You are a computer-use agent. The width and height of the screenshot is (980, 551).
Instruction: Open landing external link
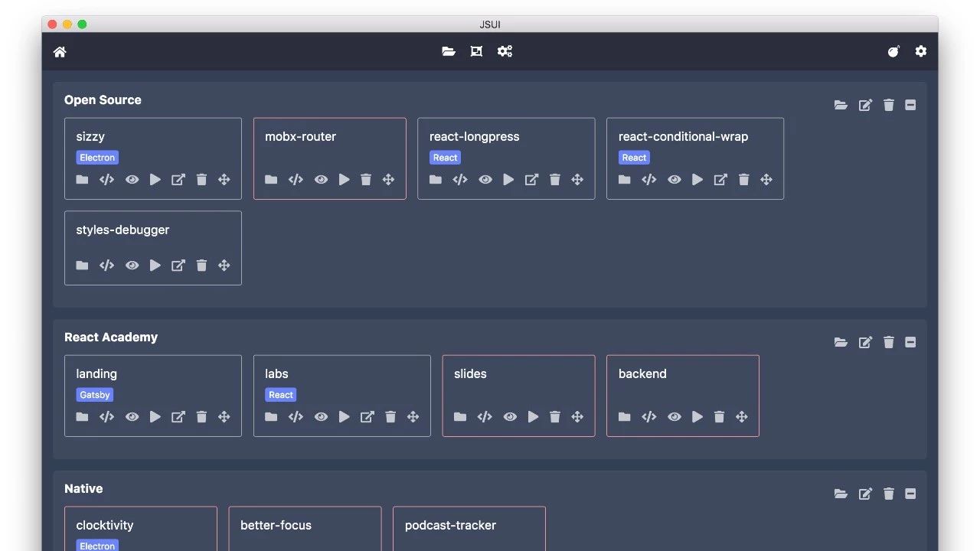178,416
